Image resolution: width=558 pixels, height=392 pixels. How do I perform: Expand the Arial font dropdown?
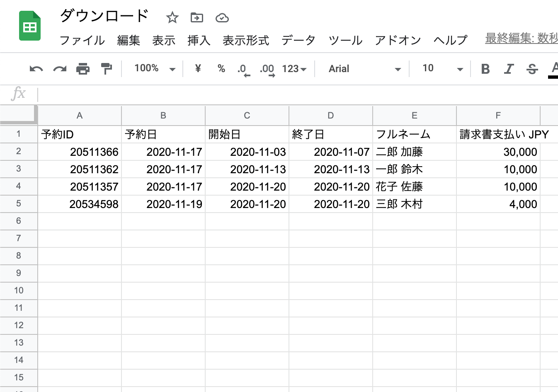364,69
